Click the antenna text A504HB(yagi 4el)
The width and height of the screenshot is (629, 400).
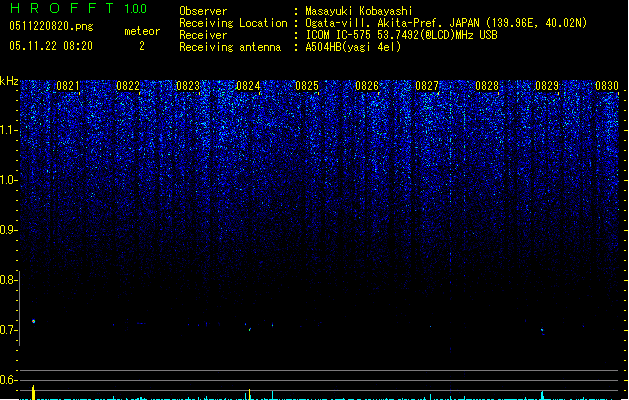(x=353, y=47)
